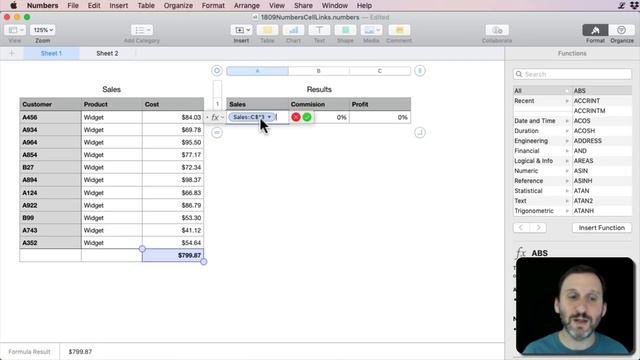Select the Reference function category

click(542, 181)
